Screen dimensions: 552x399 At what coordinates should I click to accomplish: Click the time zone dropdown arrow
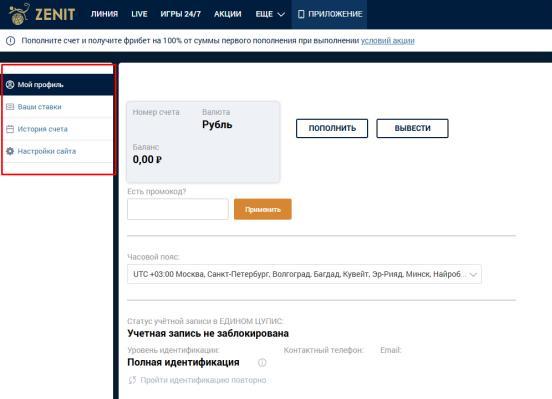pyautogui.click(x=473, y=274)
